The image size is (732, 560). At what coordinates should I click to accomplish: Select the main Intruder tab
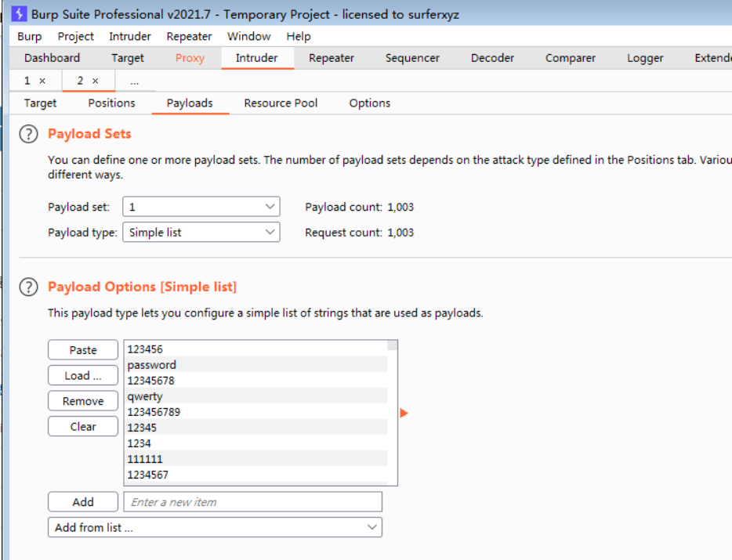pos(257,58)
